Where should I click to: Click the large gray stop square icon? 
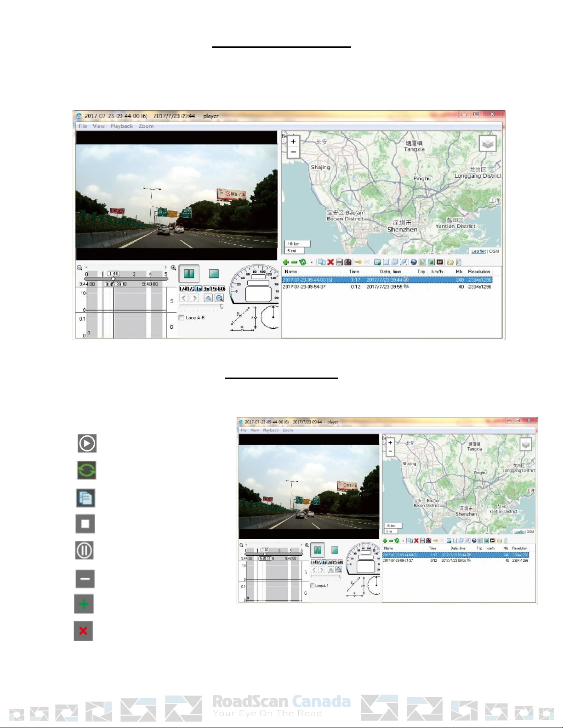click(85, 524)
